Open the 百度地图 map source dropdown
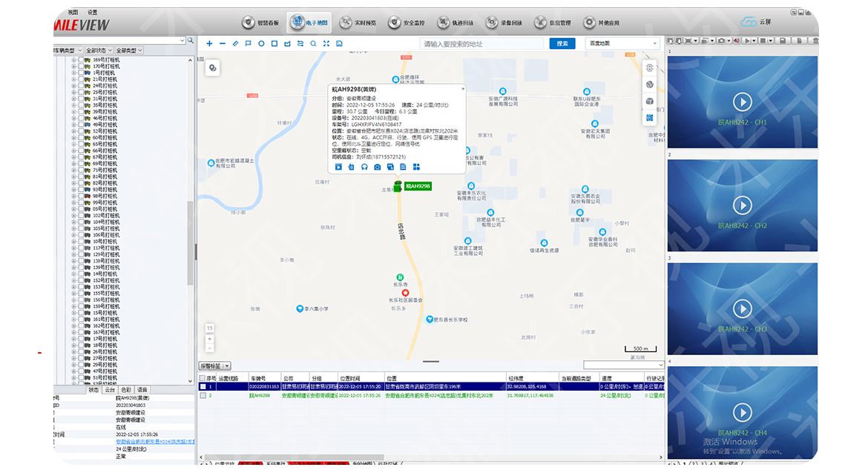 [x=622, y=44]
